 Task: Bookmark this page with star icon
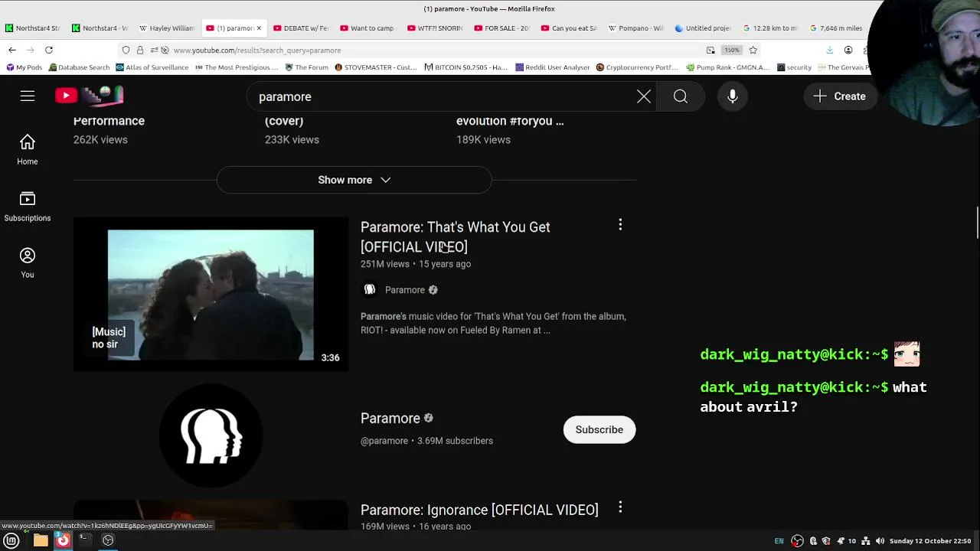click(753, 51)
